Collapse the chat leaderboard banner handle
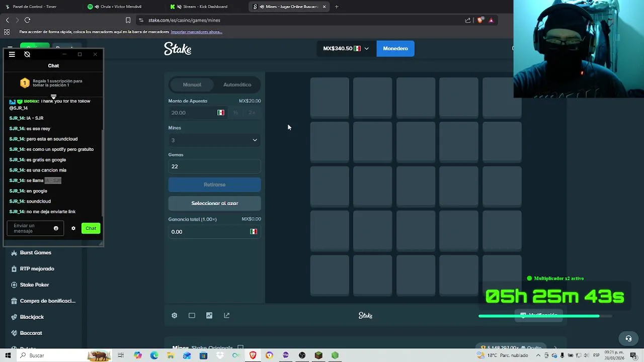The height and width of the screenshot is (362, 644). (53, 97)
